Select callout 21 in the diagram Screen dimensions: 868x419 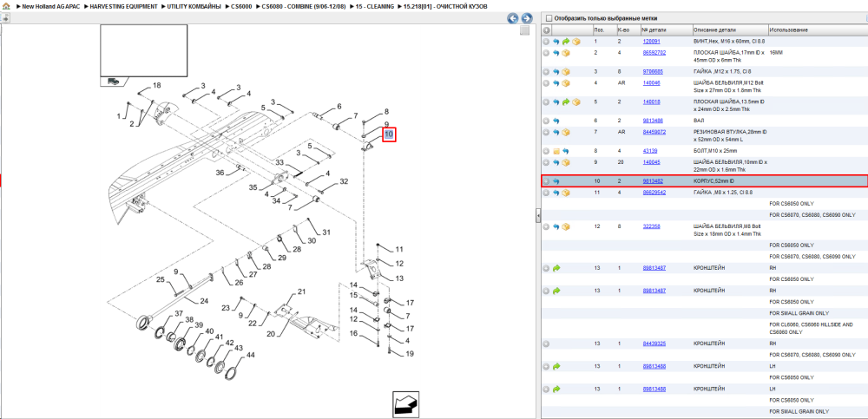coord(302,291)
